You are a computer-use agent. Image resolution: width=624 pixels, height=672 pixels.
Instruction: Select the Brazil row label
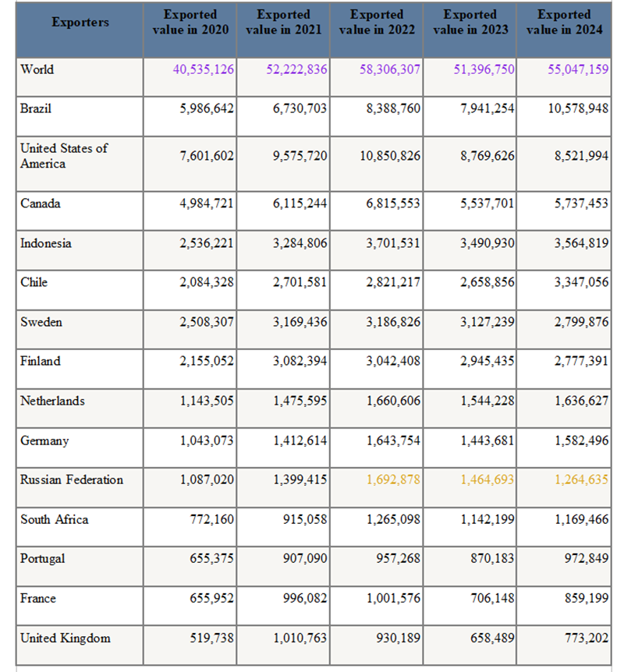(36, 109)
